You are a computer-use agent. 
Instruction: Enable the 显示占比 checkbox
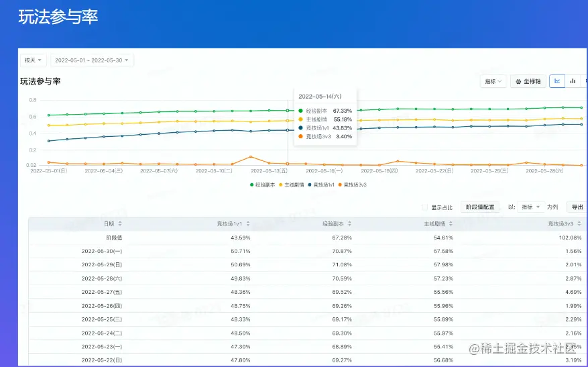(425, 207)
